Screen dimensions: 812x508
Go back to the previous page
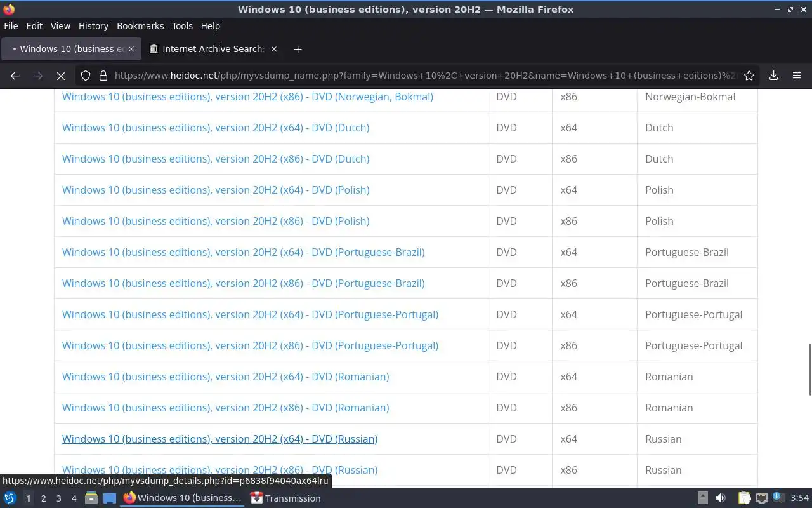pos(15,76)
